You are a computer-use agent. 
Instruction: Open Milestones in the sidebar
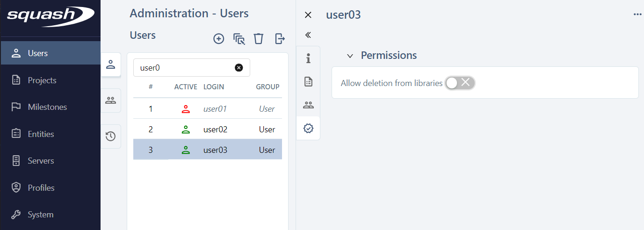pyautogui.click(x=47, y=107)
